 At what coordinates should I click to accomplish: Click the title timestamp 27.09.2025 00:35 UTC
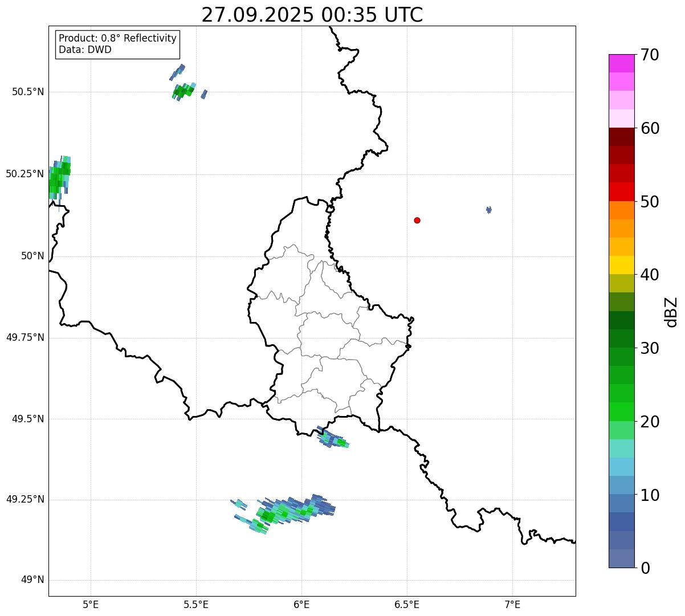[312, 15]
